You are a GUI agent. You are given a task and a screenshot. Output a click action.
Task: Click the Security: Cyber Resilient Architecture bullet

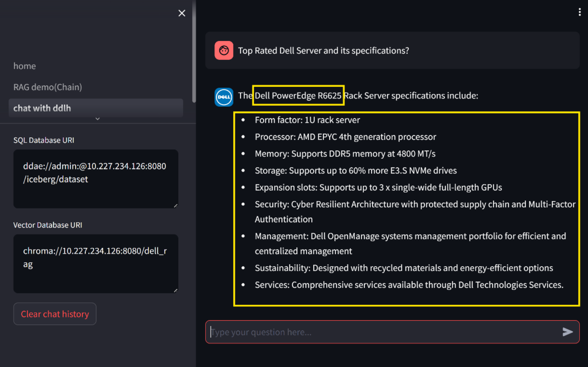coord(415,212)
